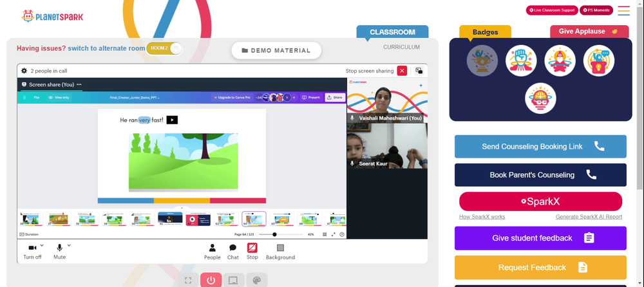644x287 pixels.
Task: Mute the microphone in call controls
Action: pos(59,251)
